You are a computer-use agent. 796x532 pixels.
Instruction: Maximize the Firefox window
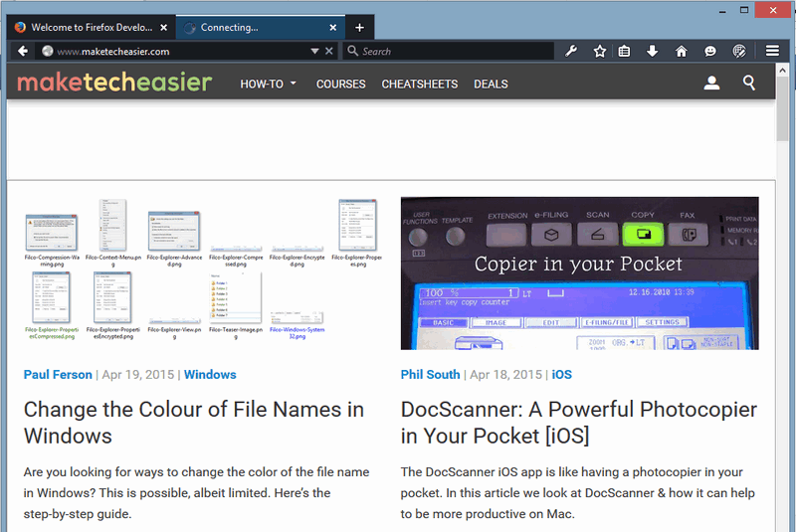[744, 10]
